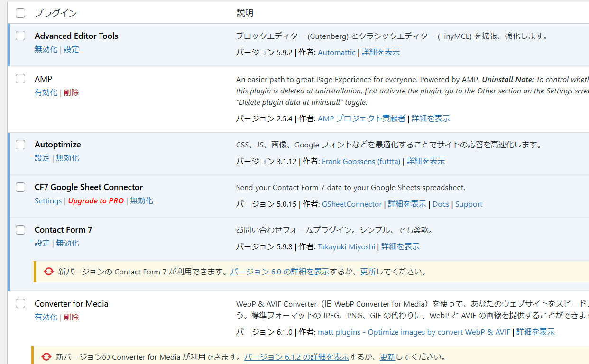Screen dimensions: 589x364
Task: Check the CF7 Google Sheet Connector checkbox
Action: [x=20, y=187]
